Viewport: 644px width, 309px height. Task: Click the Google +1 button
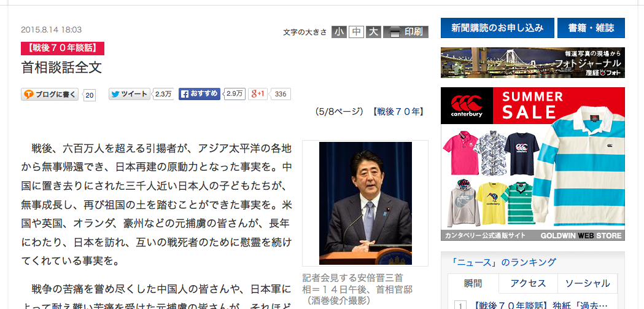(258, 94)
